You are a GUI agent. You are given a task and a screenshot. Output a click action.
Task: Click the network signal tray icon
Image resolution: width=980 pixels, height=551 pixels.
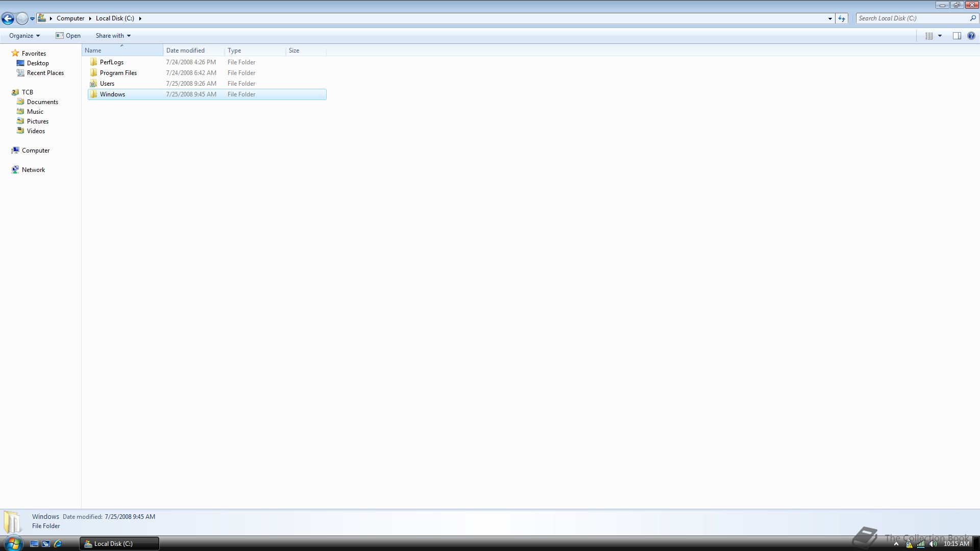pyautogui.click(x=921, y=544)
